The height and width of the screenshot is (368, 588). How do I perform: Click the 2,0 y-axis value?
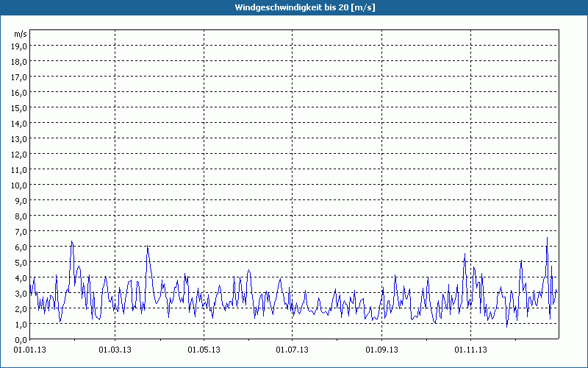click(21, 308)
